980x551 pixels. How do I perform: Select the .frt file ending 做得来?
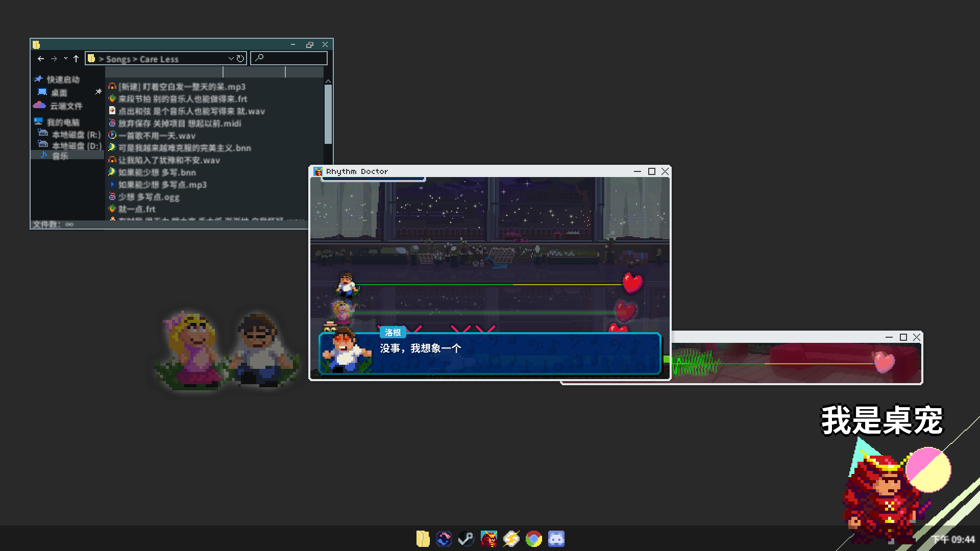click(x=178, y=99)
